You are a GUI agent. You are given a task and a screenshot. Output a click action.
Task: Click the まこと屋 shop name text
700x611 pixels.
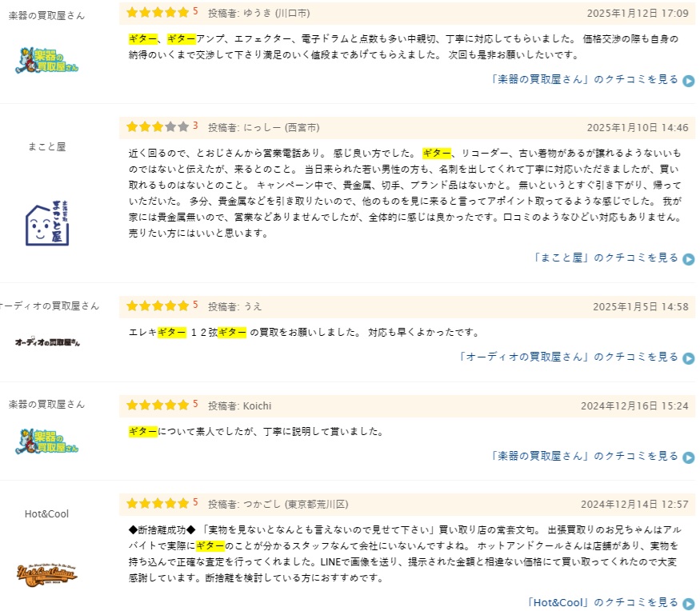tap(47, 147)
